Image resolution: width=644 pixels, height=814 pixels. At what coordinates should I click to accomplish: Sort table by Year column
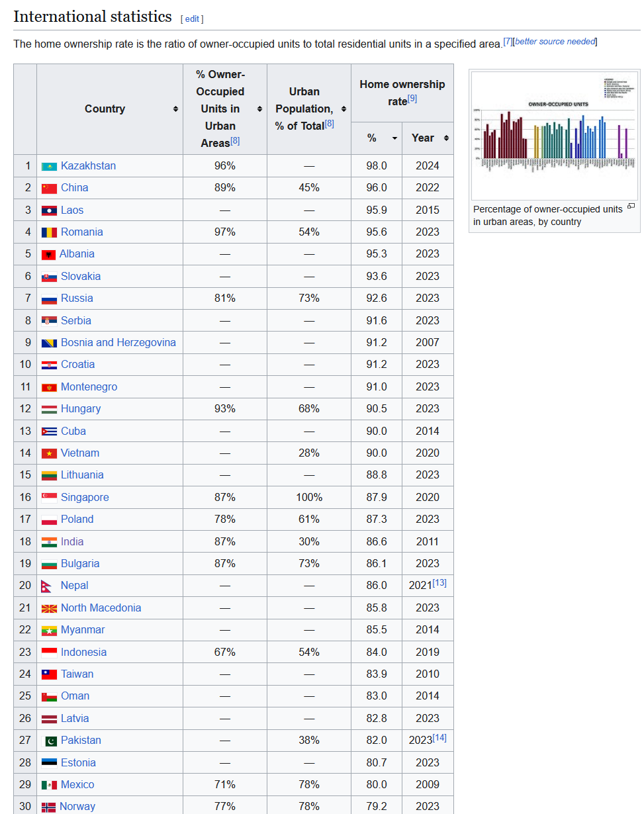click(x=446, y=138)
